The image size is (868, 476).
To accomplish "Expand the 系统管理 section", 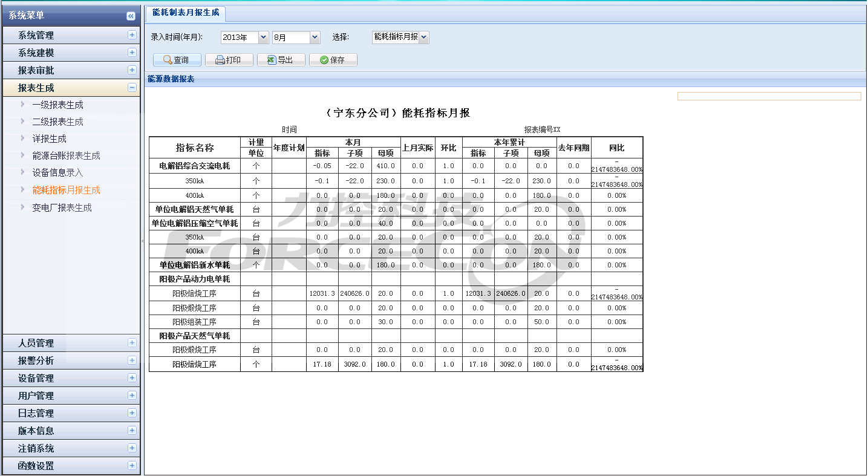I will 132,35.
